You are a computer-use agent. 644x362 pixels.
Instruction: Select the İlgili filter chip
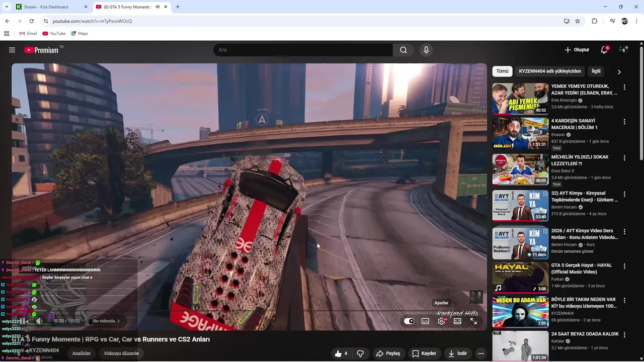tap(596, 71)
